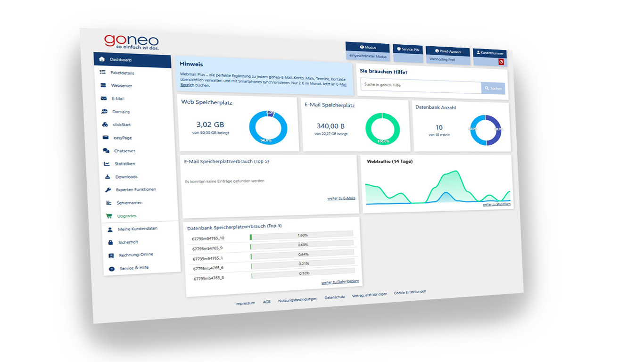The width and height of the screenshot is (644, 362).
Task: Click the Web Speicherplatz donut chart
Action: click(x=268, y=127)
